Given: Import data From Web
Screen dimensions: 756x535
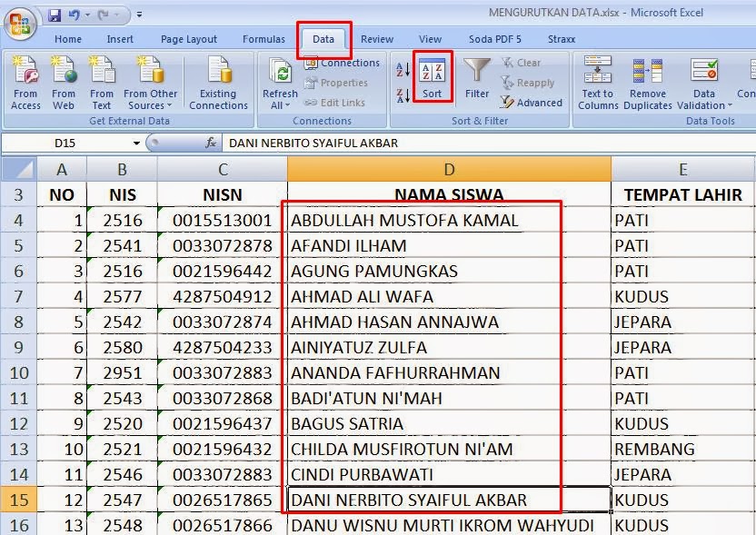Looking at the screenshot, I should (64, 83).
